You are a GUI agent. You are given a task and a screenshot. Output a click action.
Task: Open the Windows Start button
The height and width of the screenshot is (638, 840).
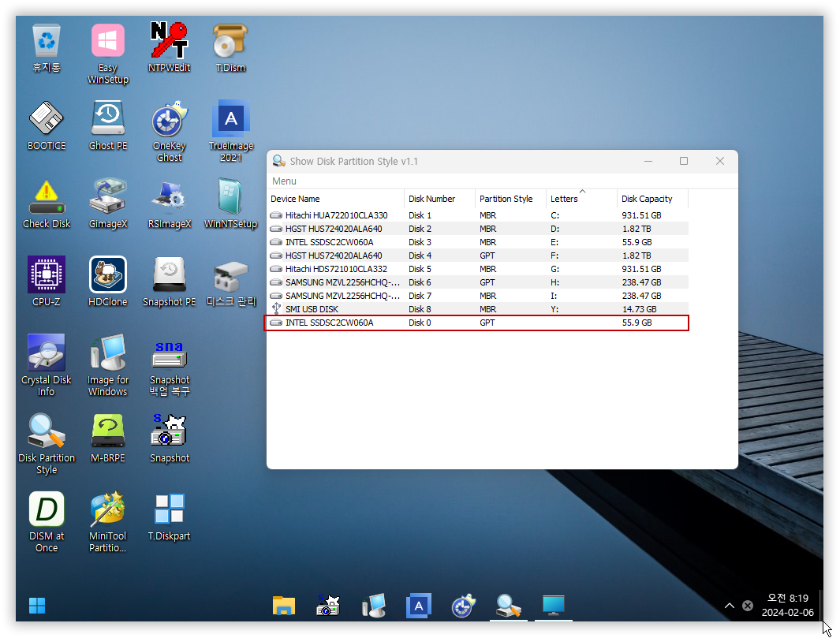click(37, 606)
